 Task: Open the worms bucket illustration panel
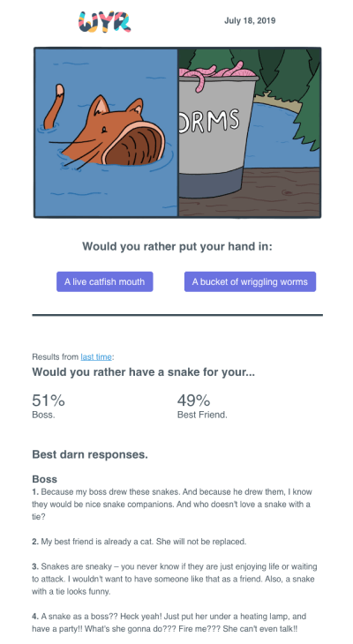249,132
